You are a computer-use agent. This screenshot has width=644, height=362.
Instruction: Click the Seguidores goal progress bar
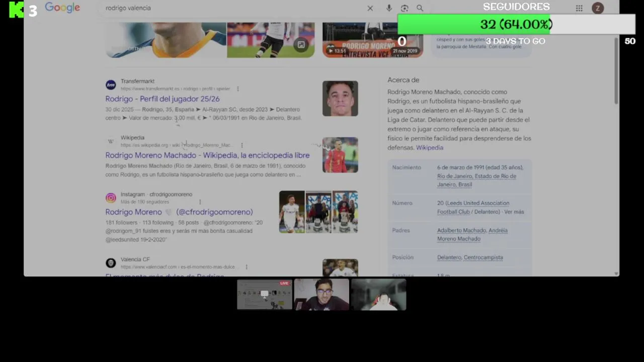[x=516, y=24]
